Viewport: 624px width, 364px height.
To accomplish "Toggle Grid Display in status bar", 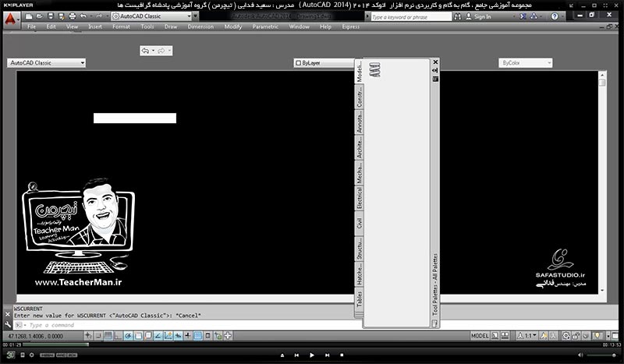I will 108,336.
